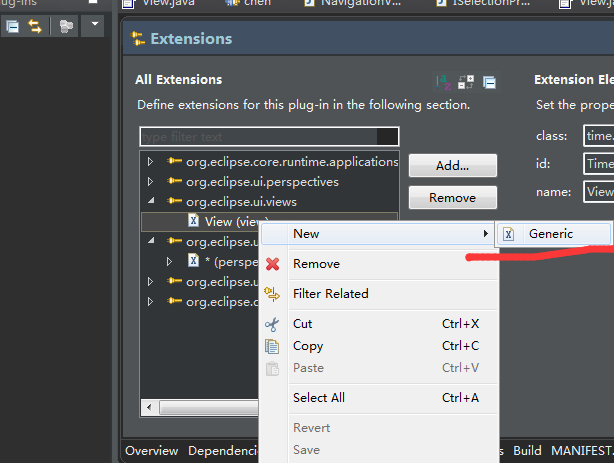The image size is (614, 463).
Task: Select Copy from the context menu
Action: tap(308, 346)
